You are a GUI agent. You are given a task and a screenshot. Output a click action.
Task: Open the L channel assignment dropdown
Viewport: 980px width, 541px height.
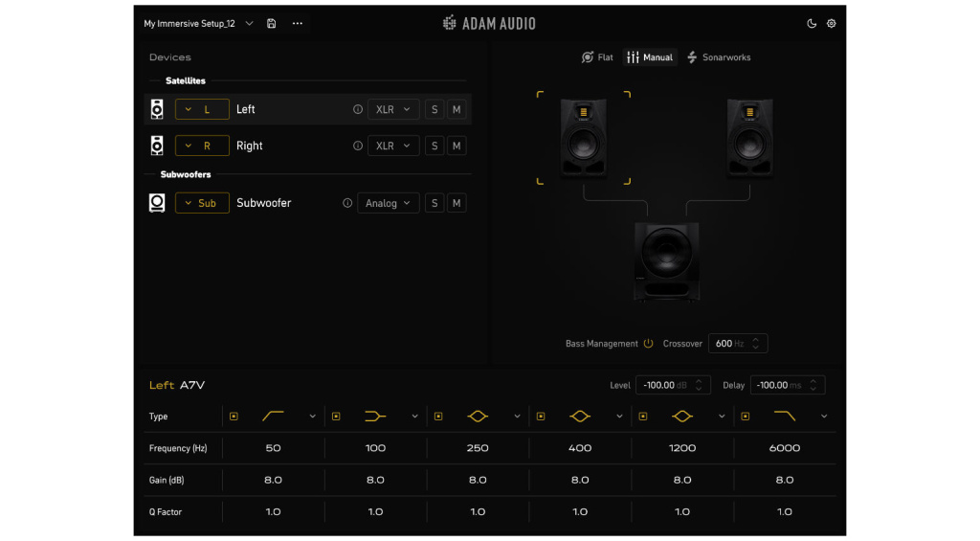202,109
